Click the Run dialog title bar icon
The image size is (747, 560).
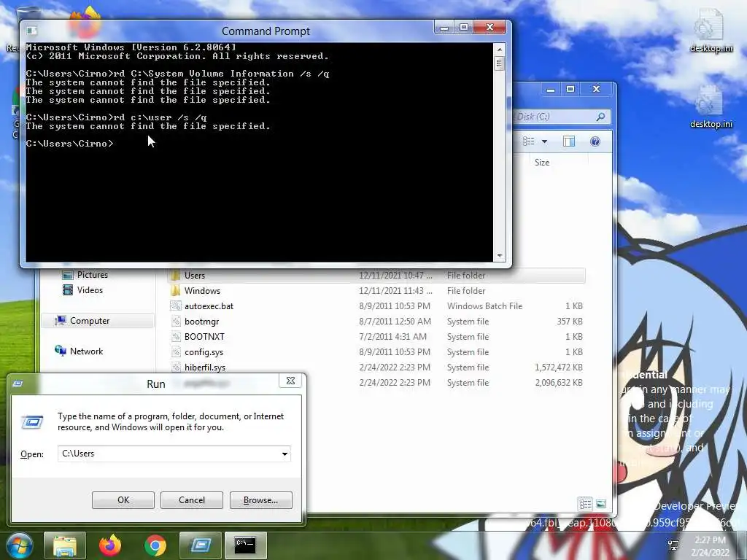[18, 384]
